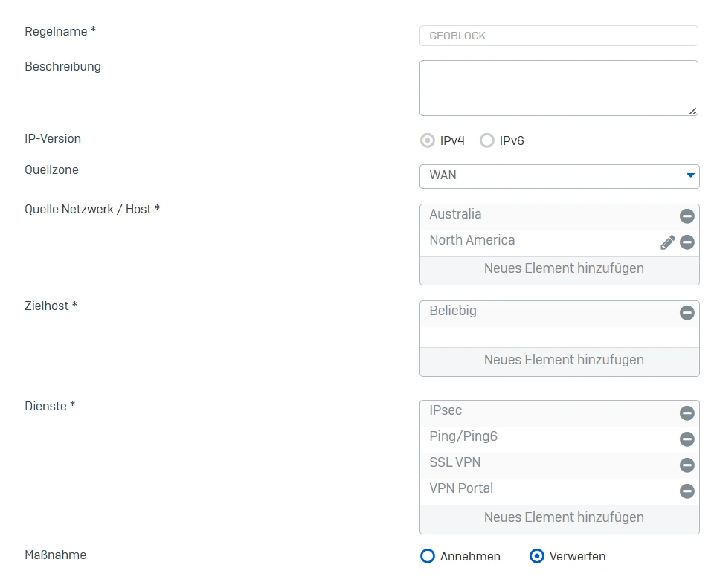Select the IPv4 radio button

427,140
